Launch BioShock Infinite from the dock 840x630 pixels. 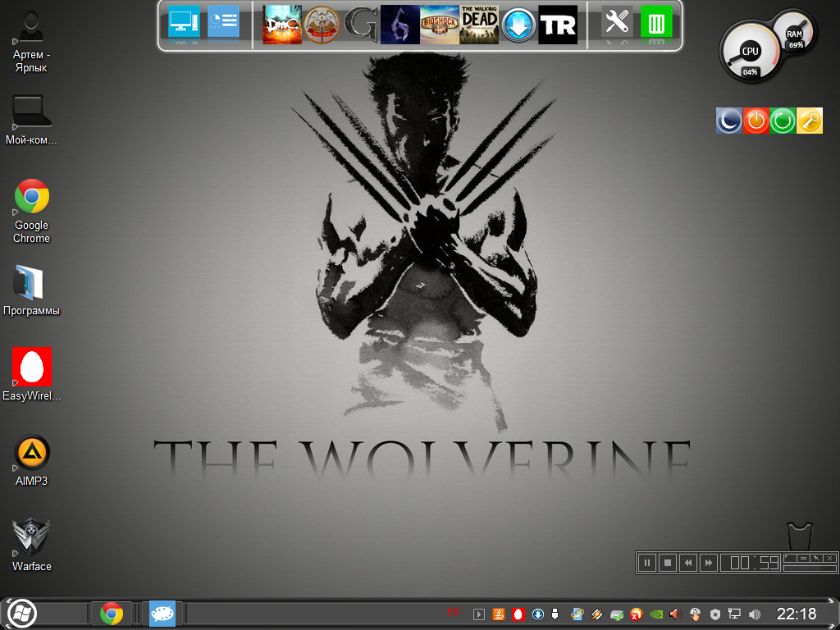point(440,25)
